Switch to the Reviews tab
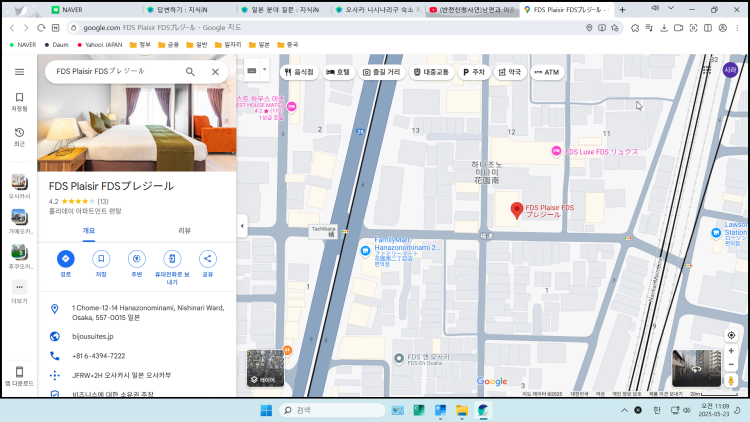Image resolution: width=750 pixels, height=422 pixels. [184, 231]
